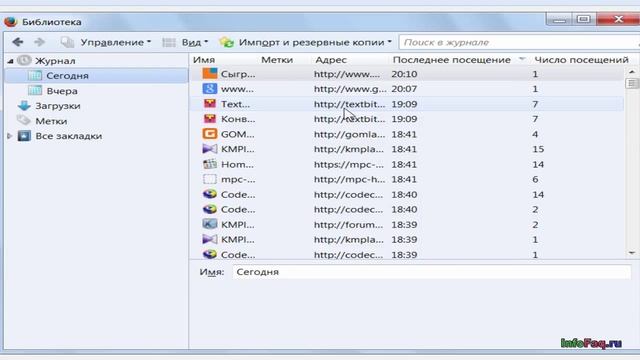640x360 pixels.
Task: Sort by the Адрес column header
Action: 331,60
